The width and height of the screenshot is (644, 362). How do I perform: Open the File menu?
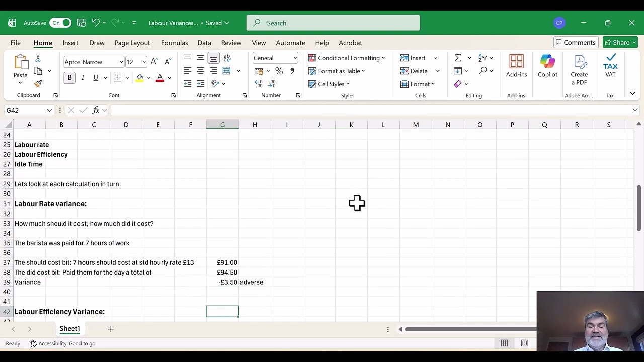coord(16,43)
